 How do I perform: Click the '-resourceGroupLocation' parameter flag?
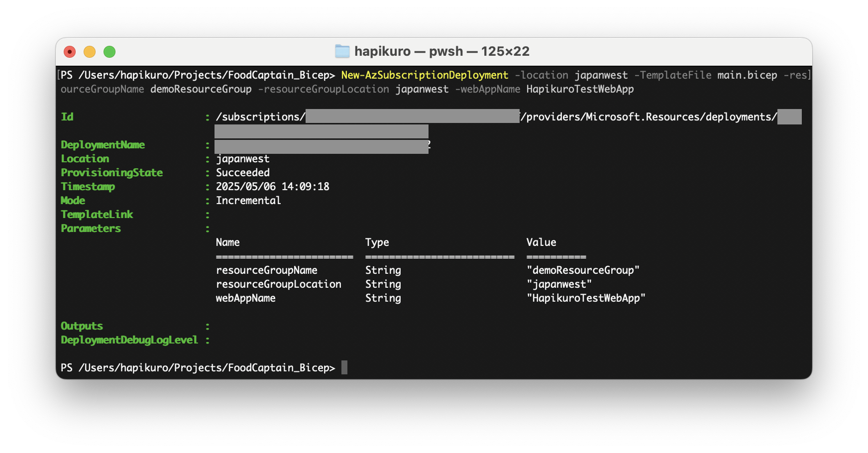324,89
